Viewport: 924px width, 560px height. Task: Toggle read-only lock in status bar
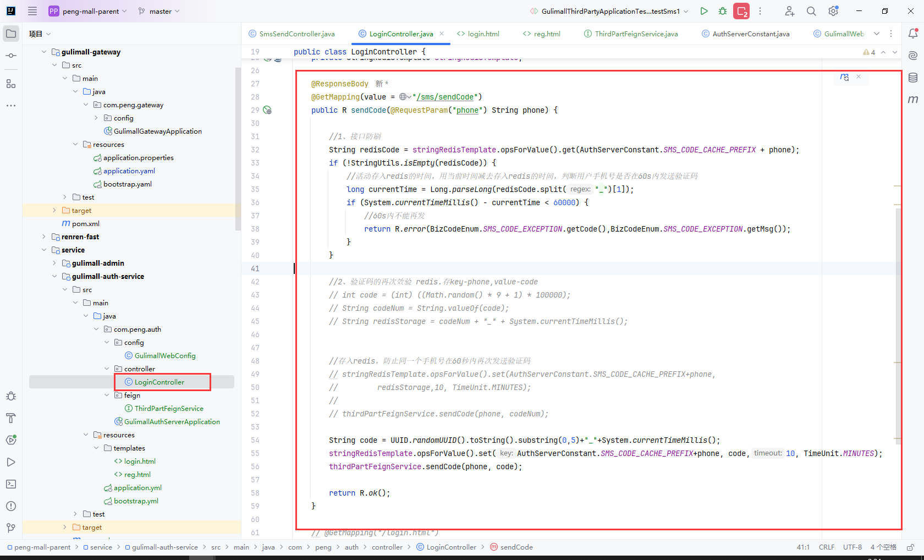tap(910, 547)
